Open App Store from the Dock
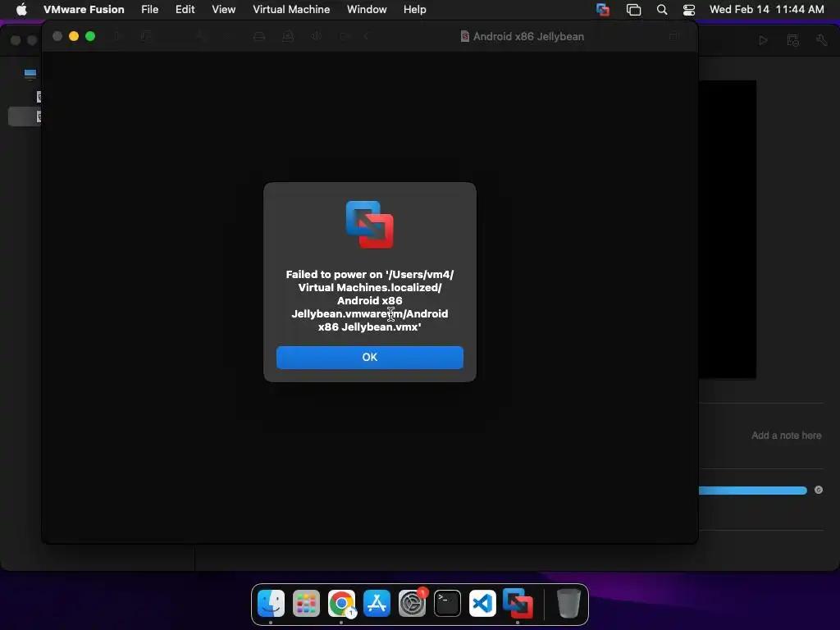Viewport: 840px width, 630px height. pyautogui.click(x=377, y=604)
